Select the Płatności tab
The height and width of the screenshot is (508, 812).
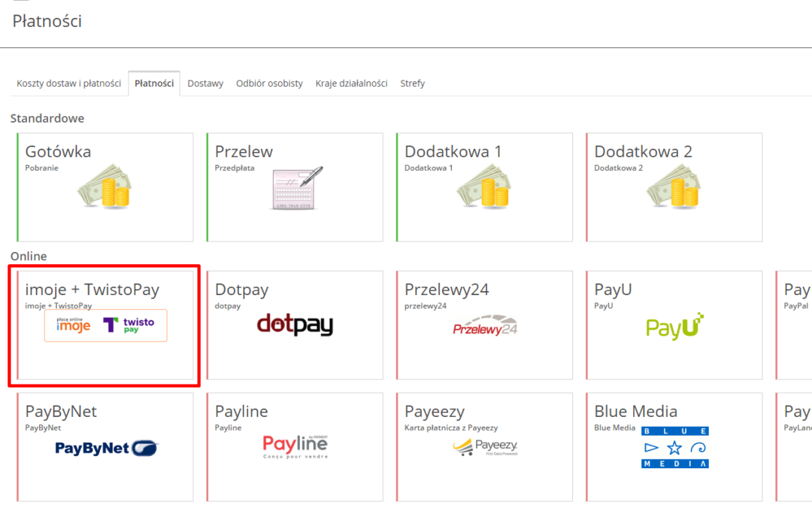[154, 84]
